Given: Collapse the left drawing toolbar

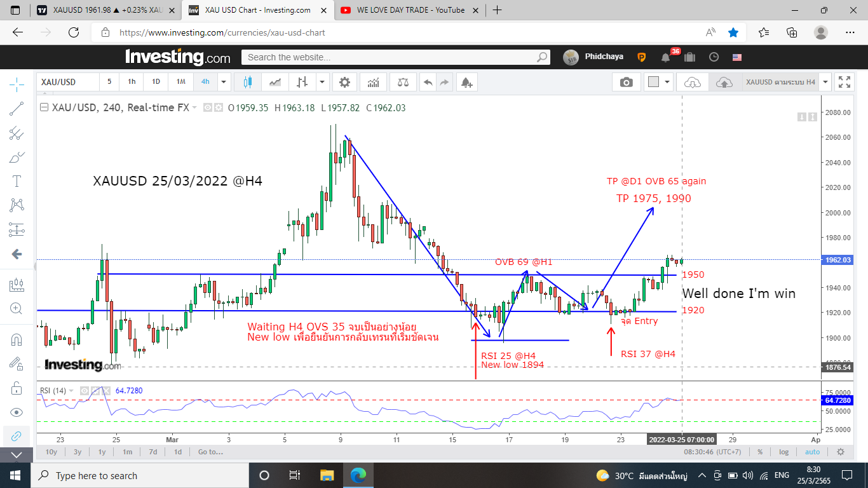Looking at the screenshot, I should pyautogui.click(x=17, y=455).
